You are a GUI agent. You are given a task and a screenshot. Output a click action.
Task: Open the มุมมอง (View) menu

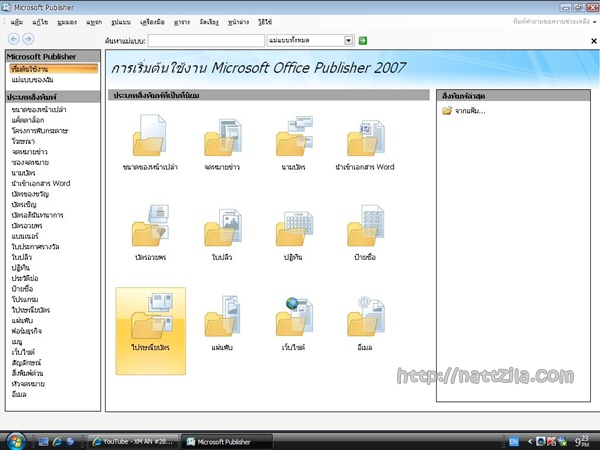coord(67,22)
